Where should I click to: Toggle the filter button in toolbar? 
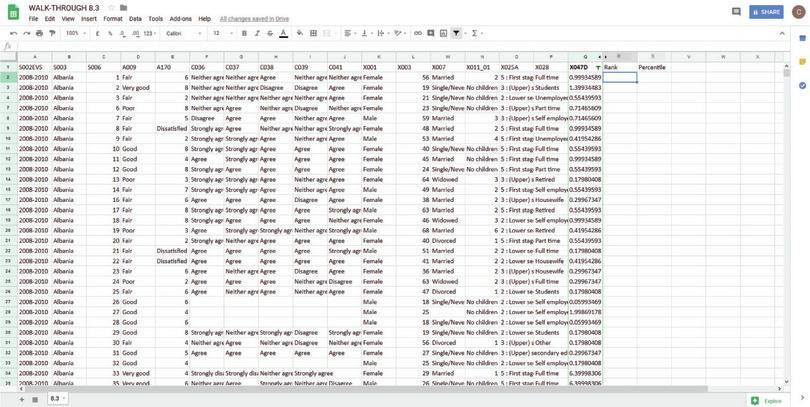click(x=457, y=33)
